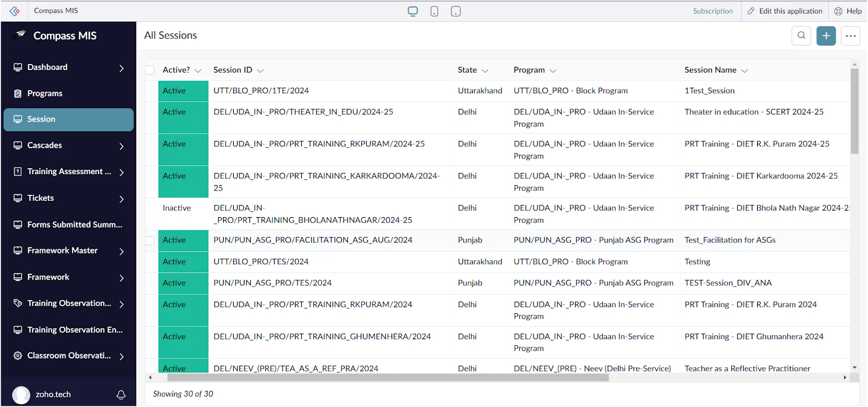Click the Help icon in top bar
The image size is (868, 407).
pyautogui.click(x=839, y=11)
